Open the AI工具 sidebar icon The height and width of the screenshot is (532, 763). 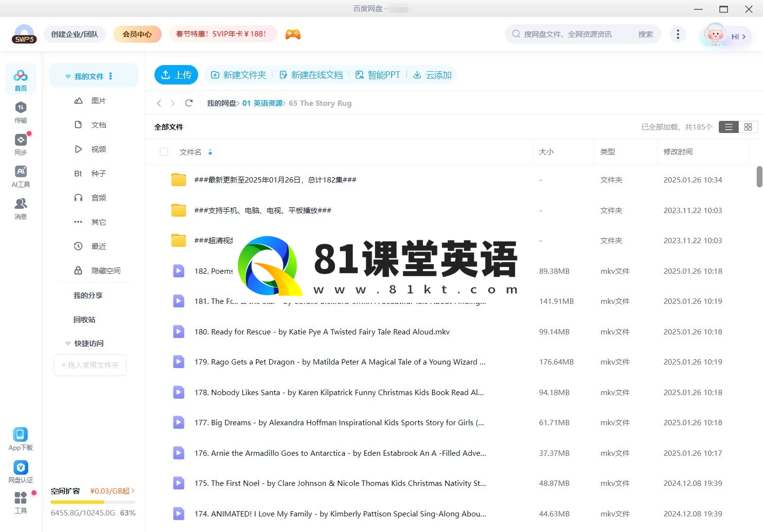click(x=20, y=177)
